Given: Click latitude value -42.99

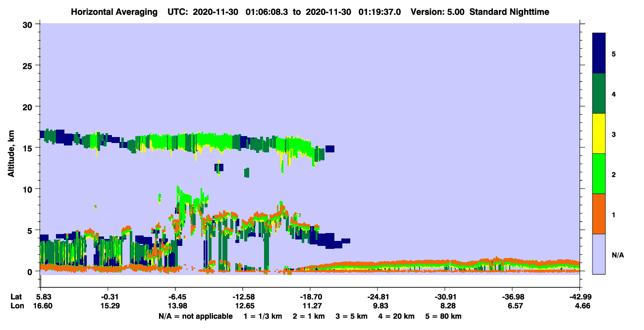Looking at the screenshot, I should tap(580, 297).
